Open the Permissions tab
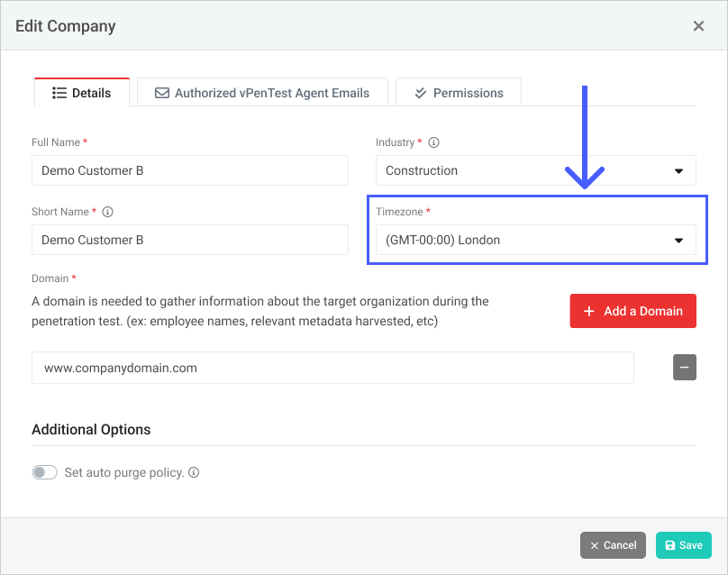The width and height of the screenshot is (728, 575). click(x=458, y=93)
